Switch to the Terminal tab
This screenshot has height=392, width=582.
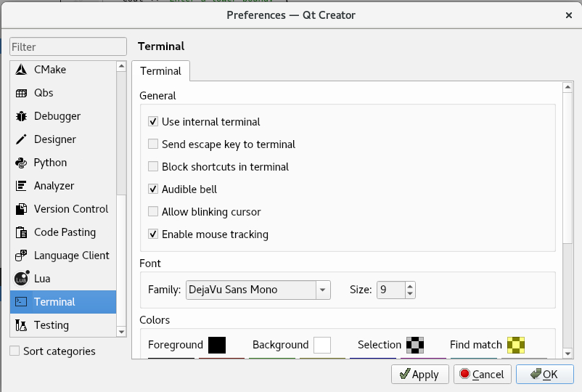point(160,71)
